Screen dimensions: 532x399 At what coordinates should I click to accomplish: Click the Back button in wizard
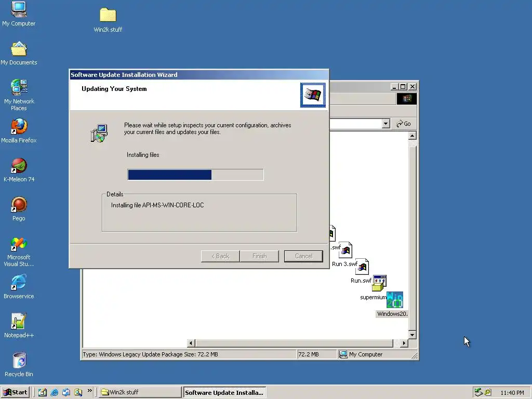[220, 256]
